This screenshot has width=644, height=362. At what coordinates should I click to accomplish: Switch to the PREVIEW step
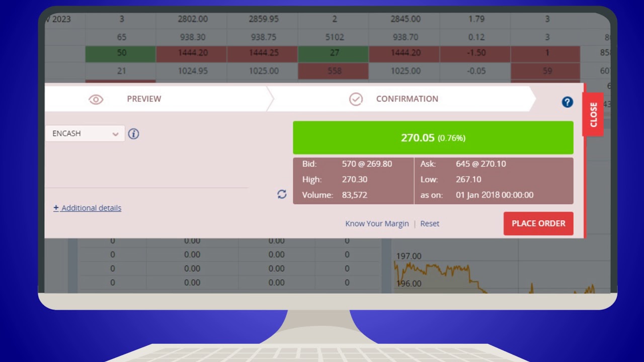coord(144,99)
